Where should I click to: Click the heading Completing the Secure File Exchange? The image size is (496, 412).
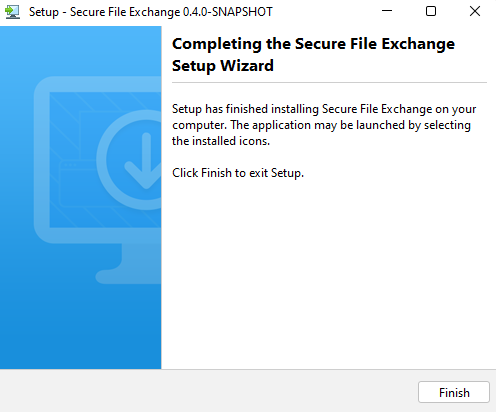click(x=313, y=44)
